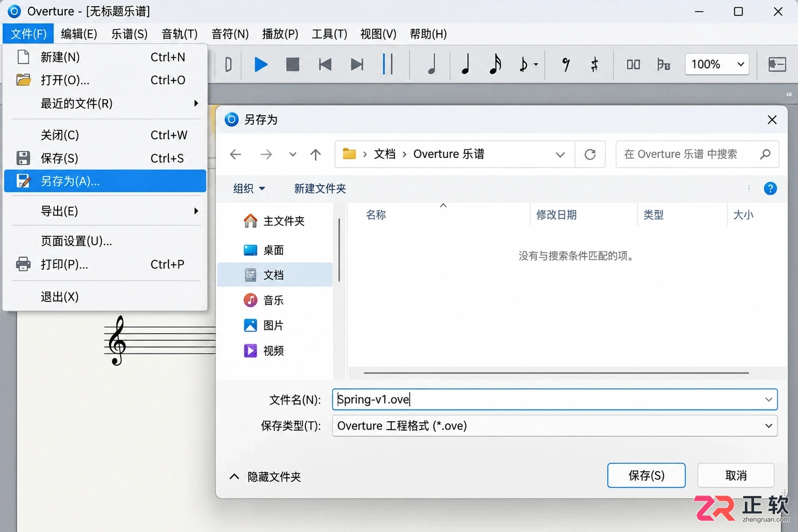798x532 pixels.
Task: Select the blue barline tool
Action: 388,64
